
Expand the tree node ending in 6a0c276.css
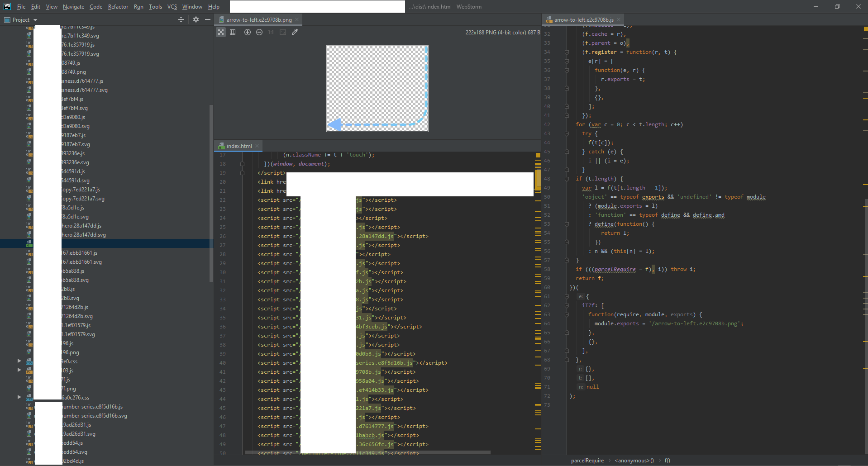(x=19, y=397)
